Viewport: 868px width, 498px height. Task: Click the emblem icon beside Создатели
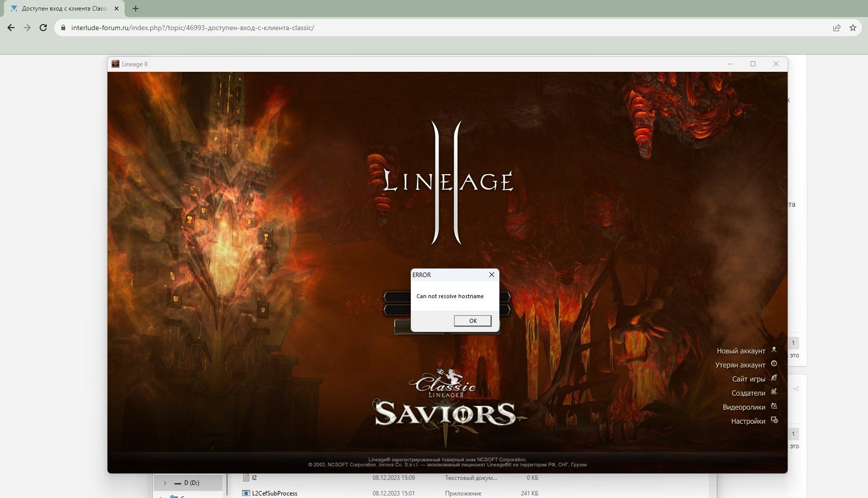[774, 392]
